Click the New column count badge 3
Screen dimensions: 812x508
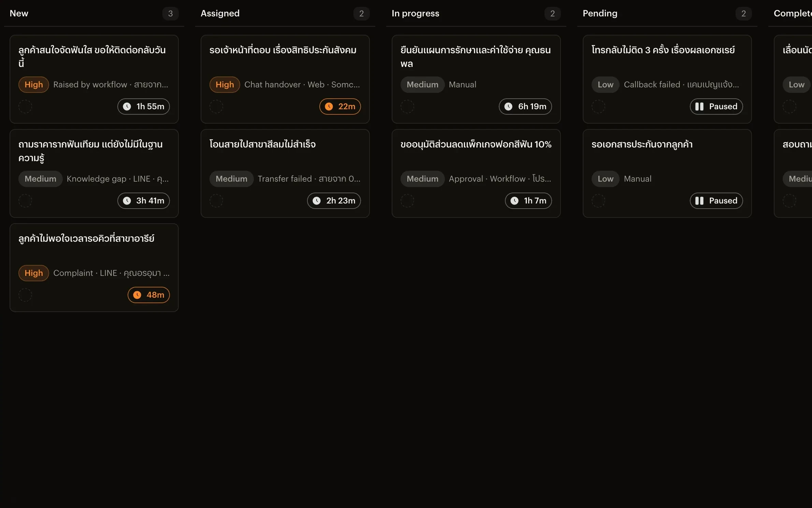click(171, 14)
